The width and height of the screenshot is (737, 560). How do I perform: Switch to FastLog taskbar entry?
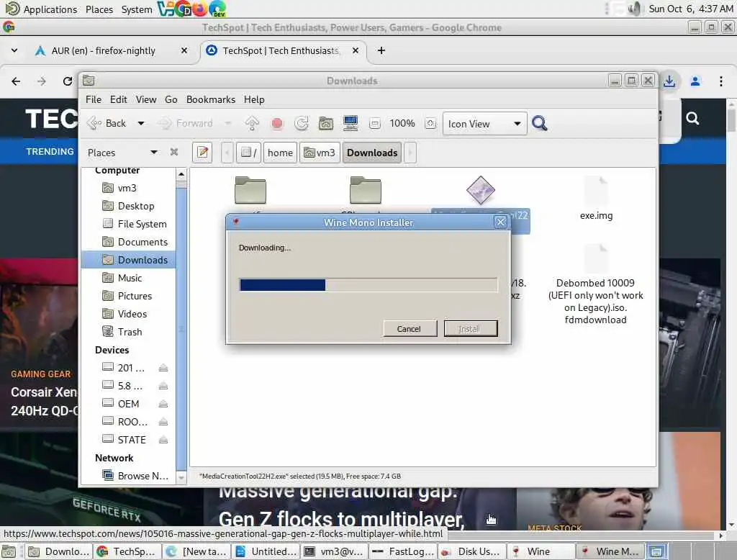click(x=403, y=551)
